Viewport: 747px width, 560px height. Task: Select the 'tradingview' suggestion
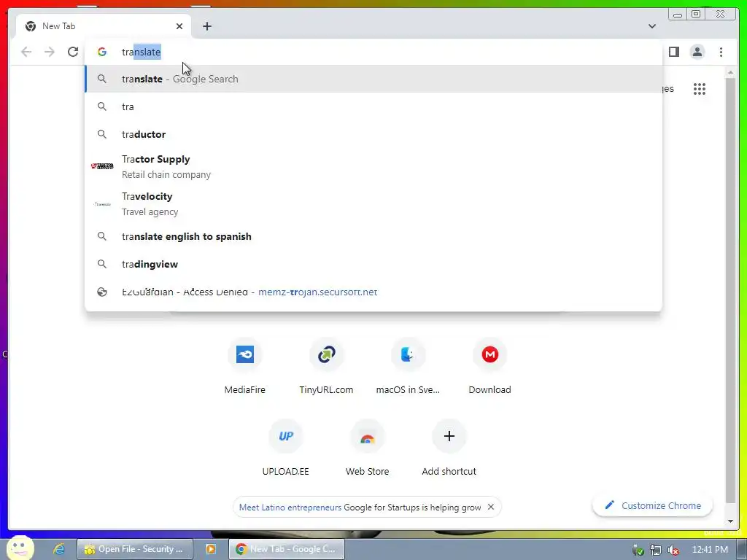point(373,264)
